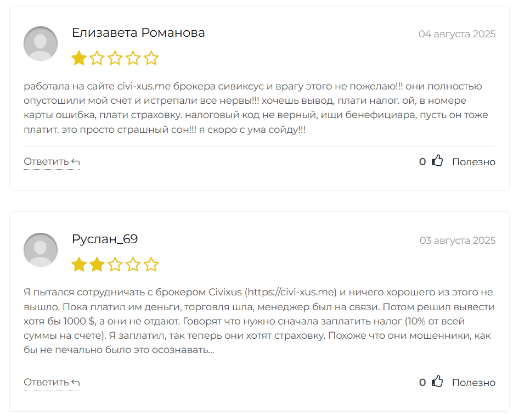519x420 pixels.
Task: Click Руслан_69's avatar picture
Action: 40,250
